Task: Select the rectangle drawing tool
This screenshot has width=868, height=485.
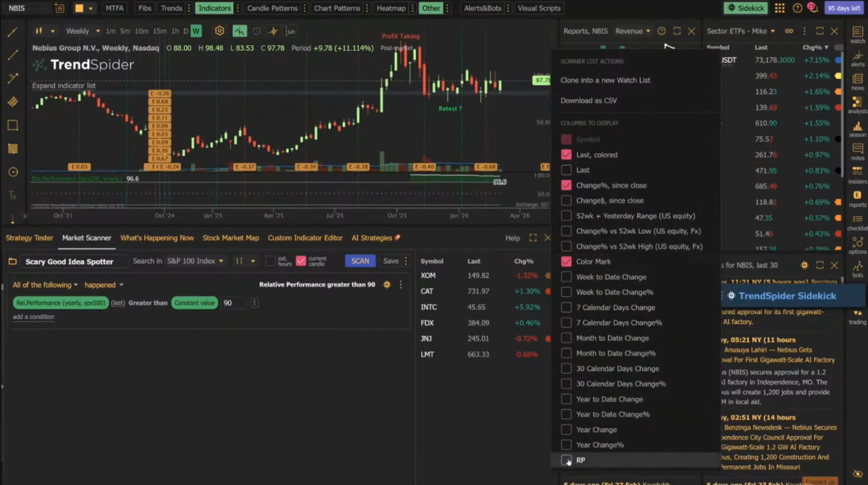Action: pos(13,125)
